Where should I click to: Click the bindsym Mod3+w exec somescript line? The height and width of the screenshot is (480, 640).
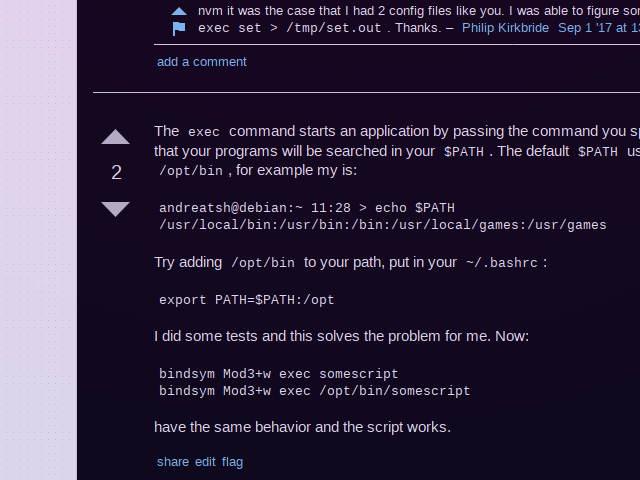tap(278, 374)
